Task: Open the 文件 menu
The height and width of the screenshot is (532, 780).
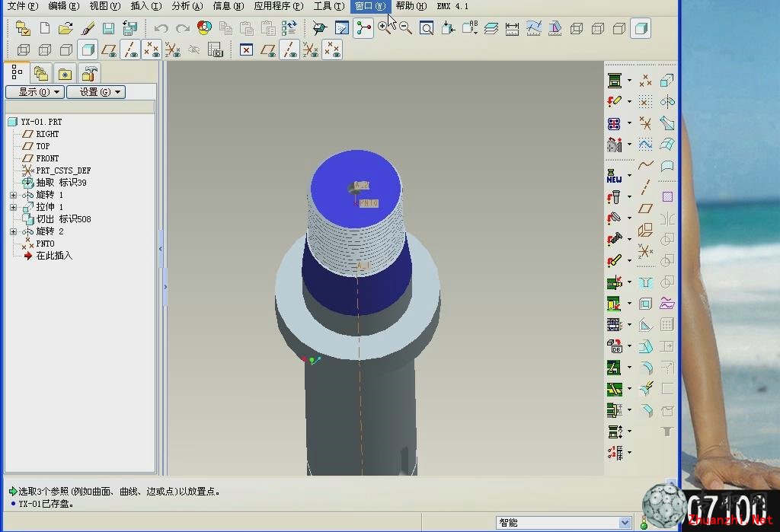Action: click(x=23, y=6)
